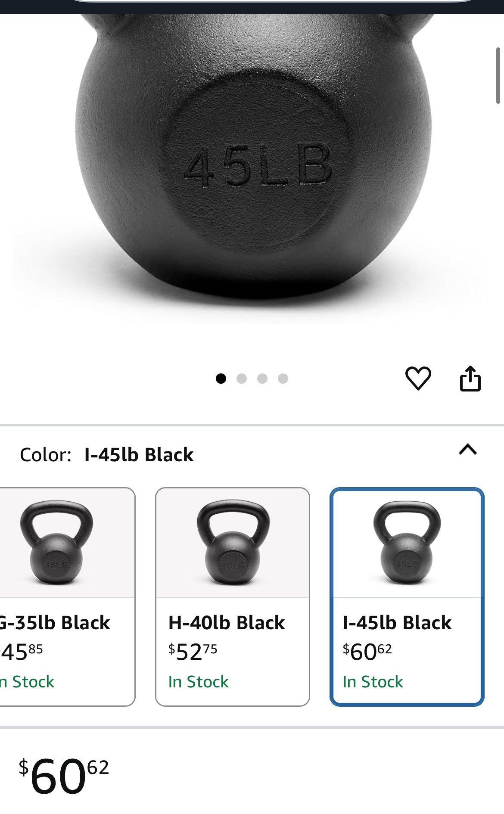Add item to wishlist via heart icon
This screenshot has height=814, width=504.
[418, 378]
